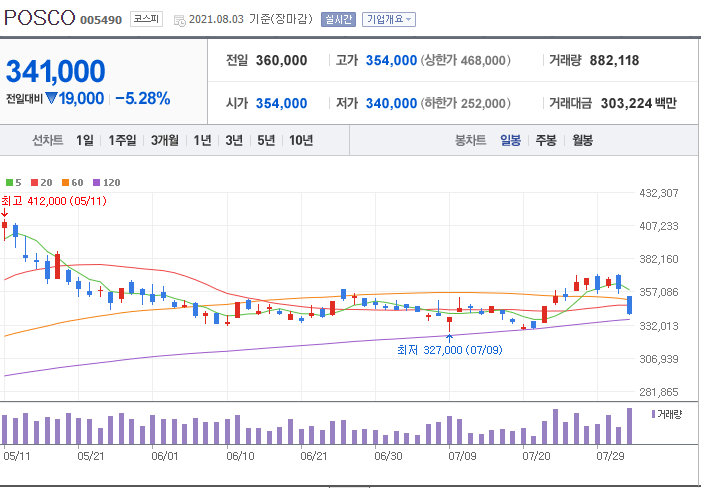The height and width of the screenshot is (488, 701).
Task: Click the tallest final volume bar
Action: coord(629,426)
